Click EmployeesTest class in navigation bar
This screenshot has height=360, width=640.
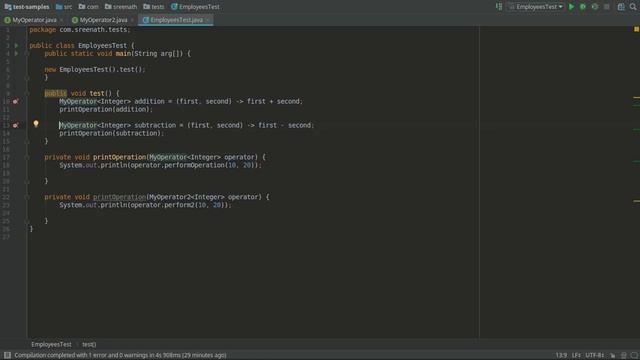pyautogui.click(x=195, y=7)
